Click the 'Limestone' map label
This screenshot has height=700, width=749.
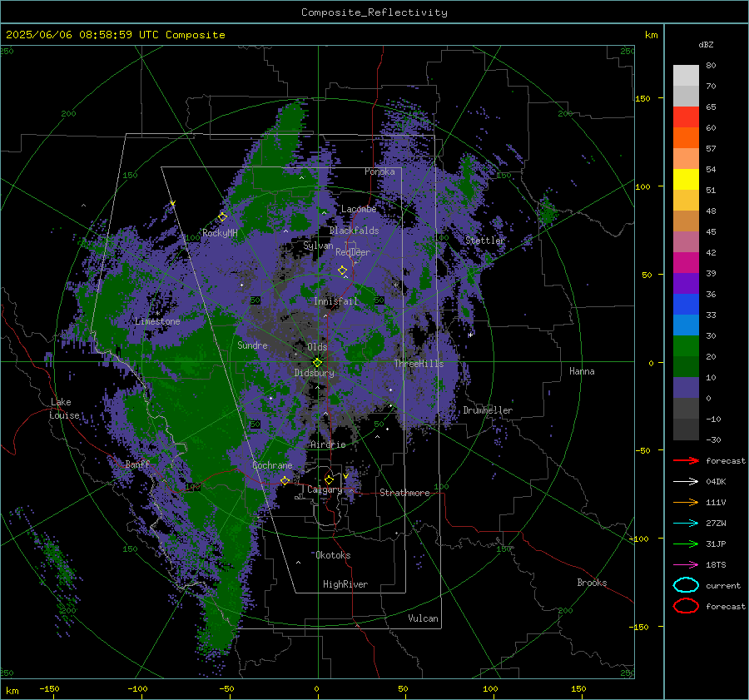[157, 321]
